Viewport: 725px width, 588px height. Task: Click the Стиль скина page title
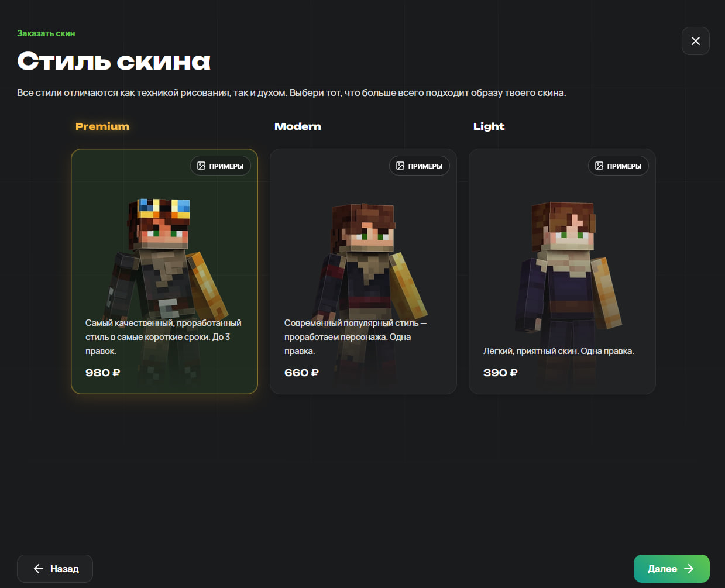(114, 61)
